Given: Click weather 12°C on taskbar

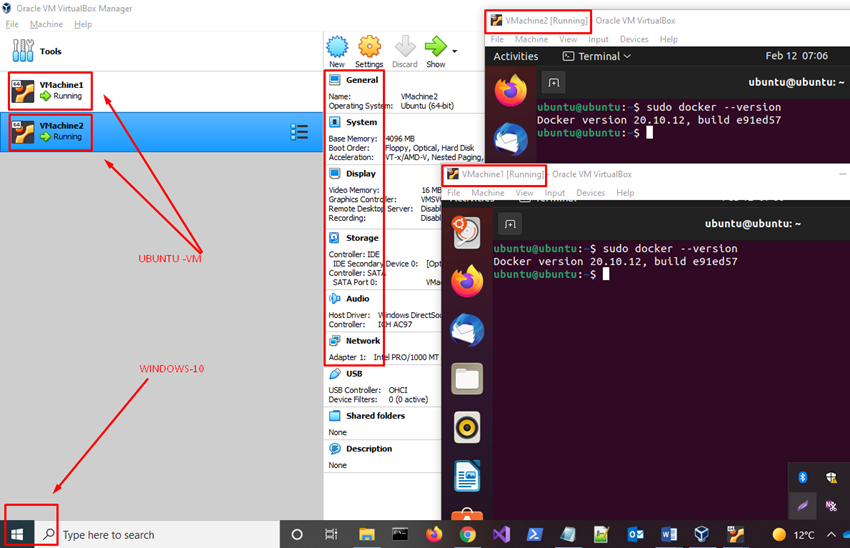Looking at the screenshot, I should click(793, 534).
